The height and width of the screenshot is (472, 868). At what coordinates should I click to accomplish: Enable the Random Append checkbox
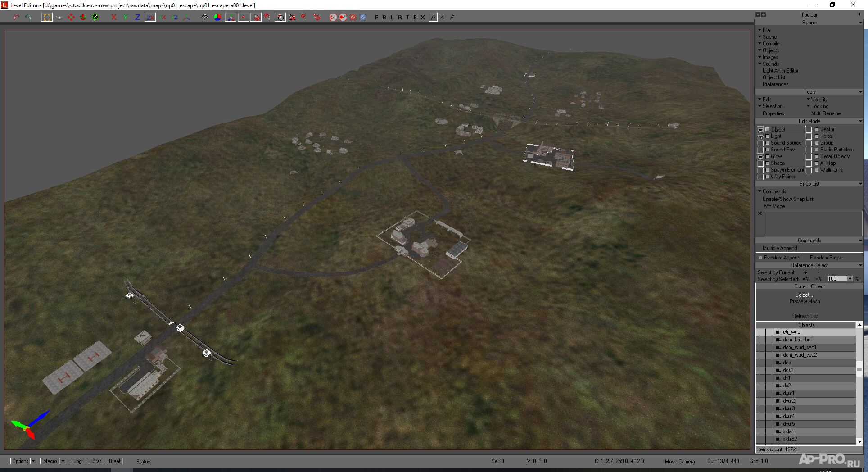761,258
